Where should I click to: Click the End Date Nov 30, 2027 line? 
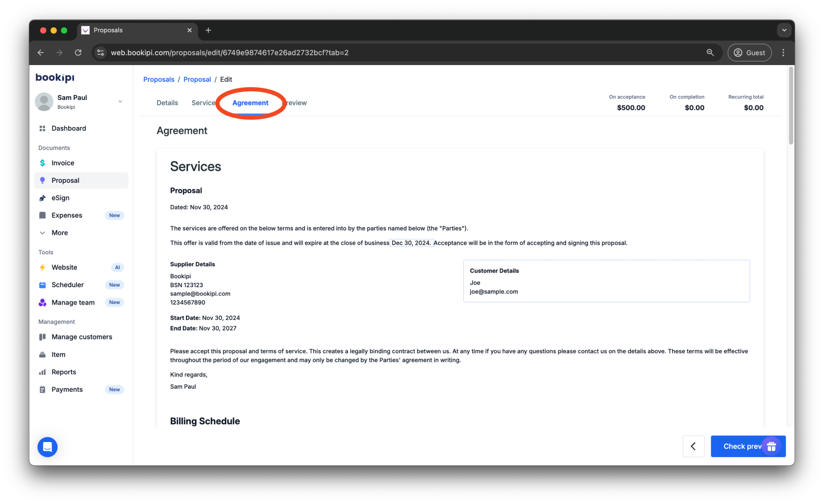(x=203, y=329)
